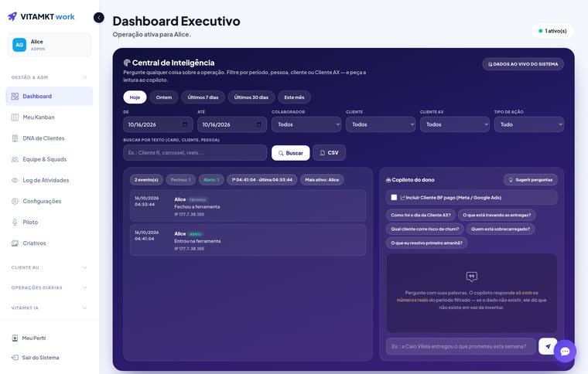The image size is (588, 374).
Task: Click the file icon on CSV button
Action: [x=322, y=153]
